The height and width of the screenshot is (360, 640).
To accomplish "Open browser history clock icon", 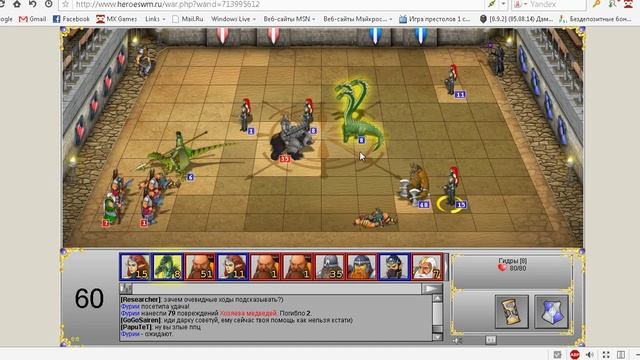I will tap(48, 4).
